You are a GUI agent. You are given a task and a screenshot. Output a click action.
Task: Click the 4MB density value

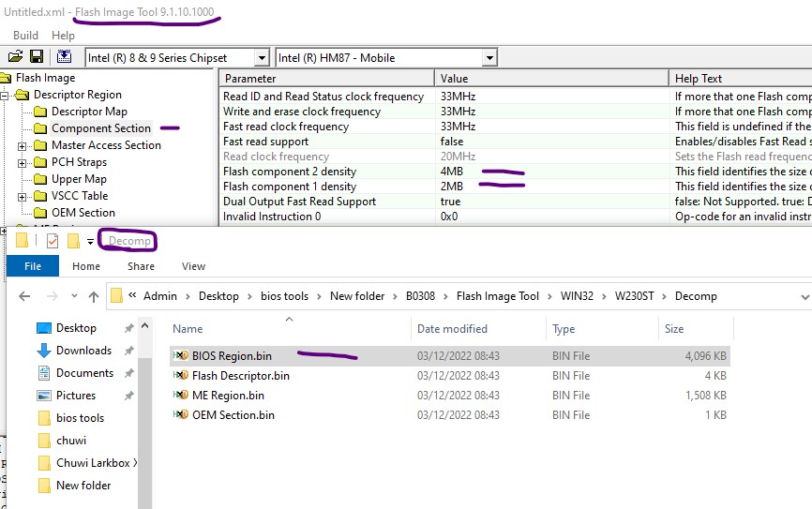(452, 172)
